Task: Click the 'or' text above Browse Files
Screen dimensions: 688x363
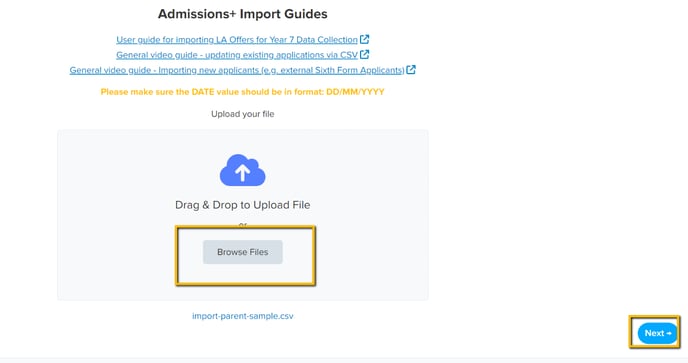Action: tap(243, 224)
